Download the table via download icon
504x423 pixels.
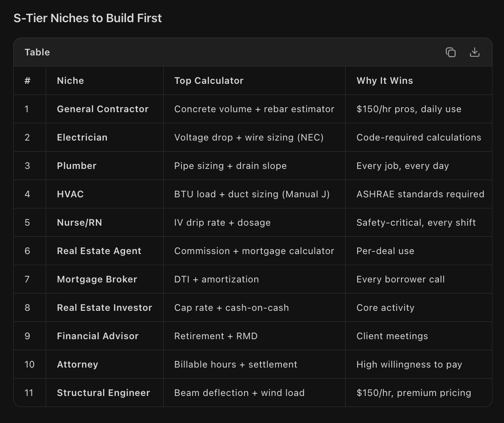pos(474,52)
